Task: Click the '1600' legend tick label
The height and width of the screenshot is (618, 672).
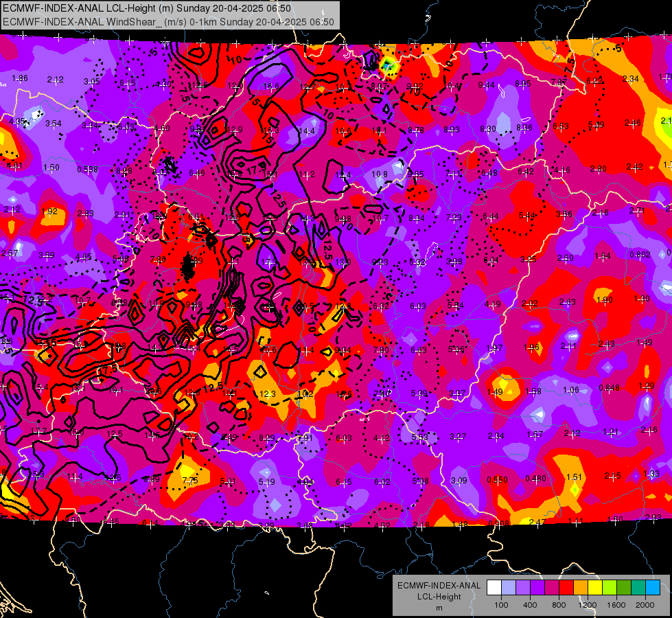Action: tap(616, 605)
